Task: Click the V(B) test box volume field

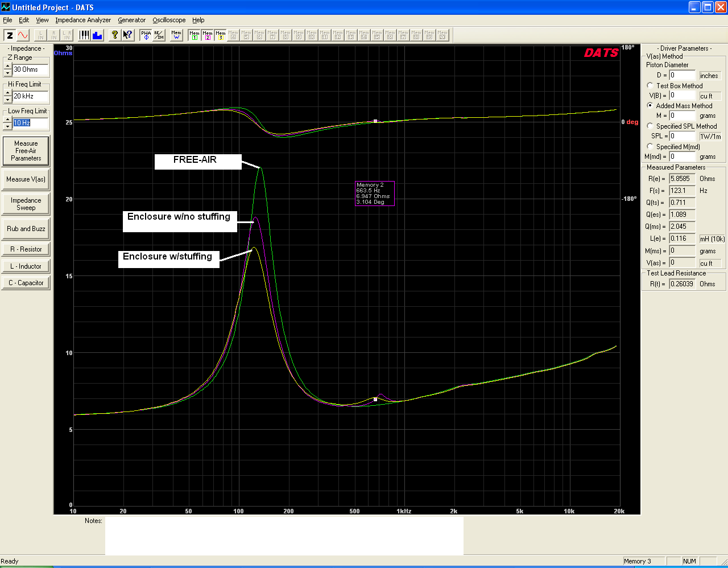Action: coord(682,96)
